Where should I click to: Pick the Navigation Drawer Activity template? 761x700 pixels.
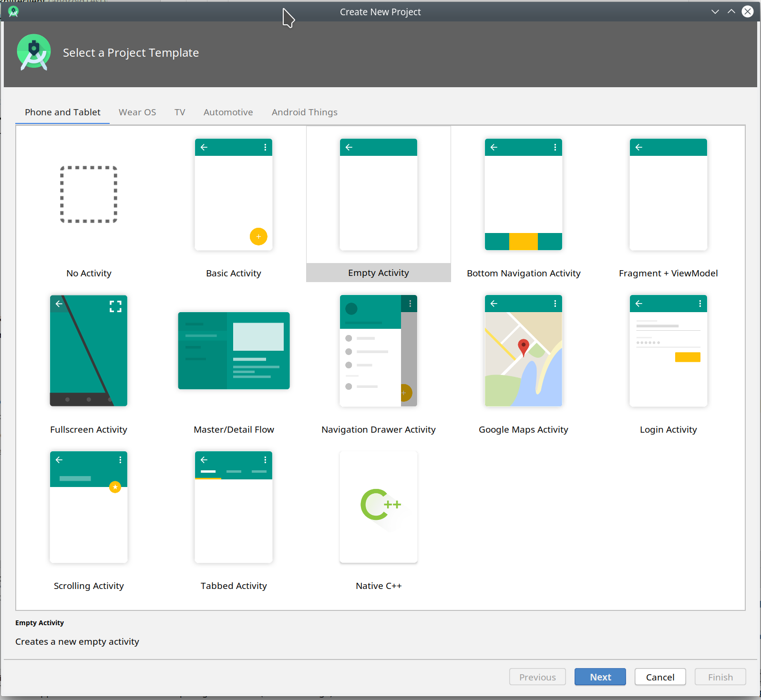coord(378,351)
